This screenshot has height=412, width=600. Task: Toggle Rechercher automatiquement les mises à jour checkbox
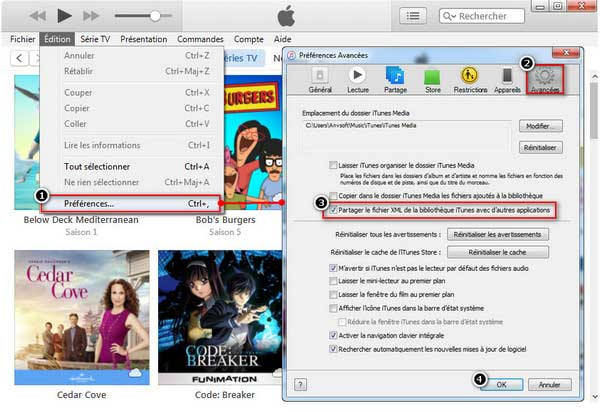coord(333,349)
